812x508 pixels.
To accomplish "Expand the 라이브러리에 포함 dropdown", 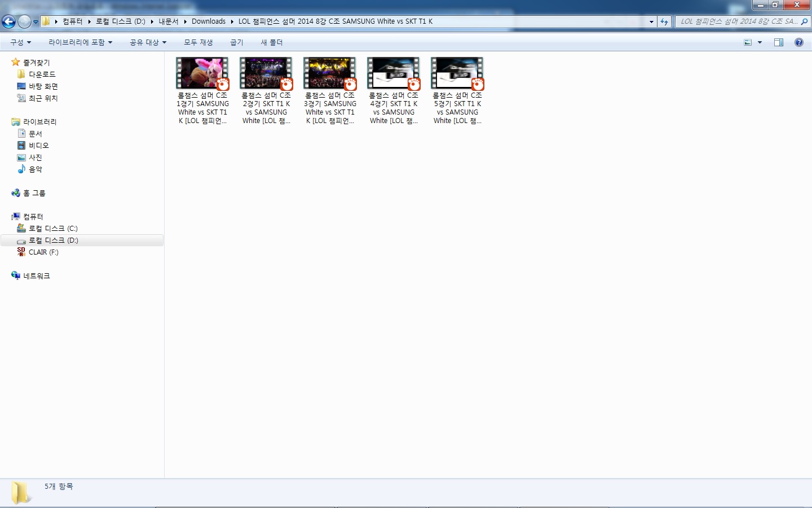I will [x=80, y=42].
